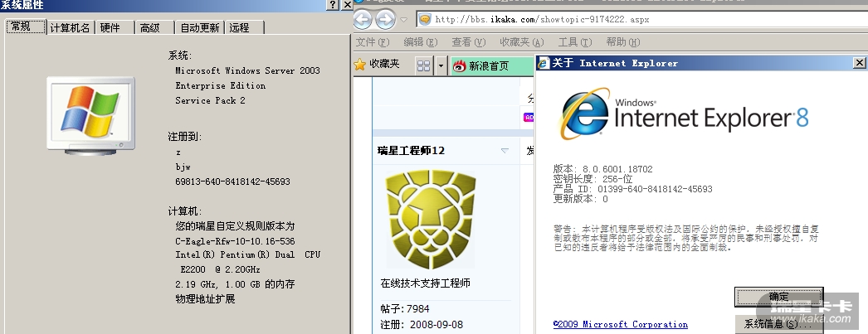Go forward with the IE forward arrow
This screenshot has width=868, height=334.
tap(385, 20)
